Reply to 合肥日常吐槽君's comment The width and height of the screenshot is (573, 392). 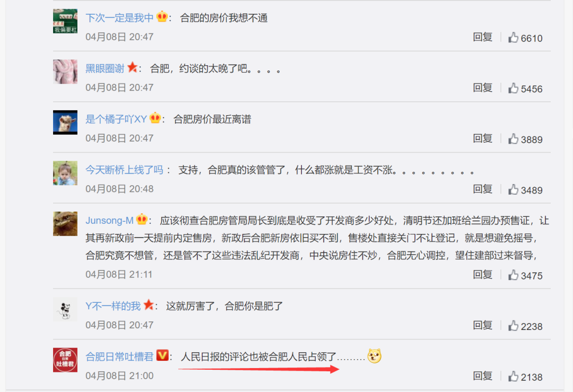tap(482, 376)
